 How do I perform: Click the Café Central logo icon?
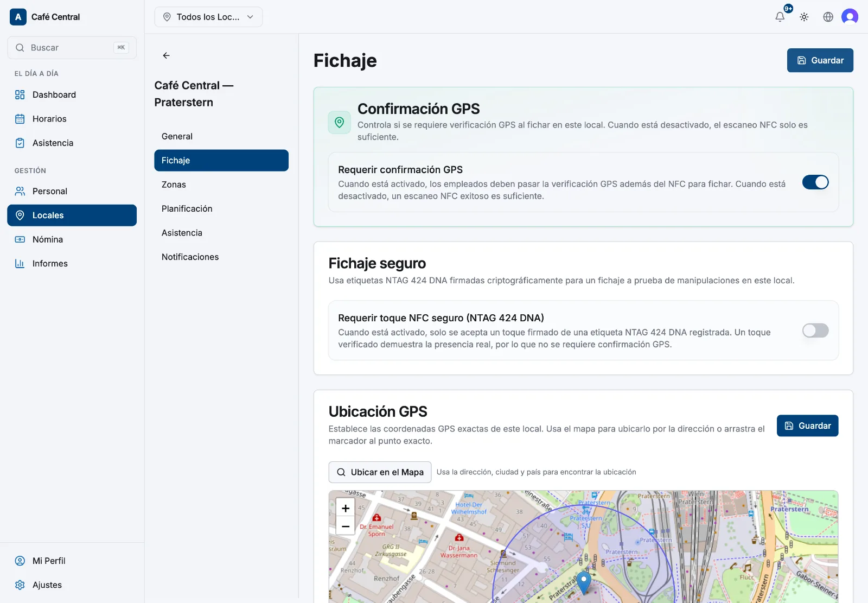point(18,17)
